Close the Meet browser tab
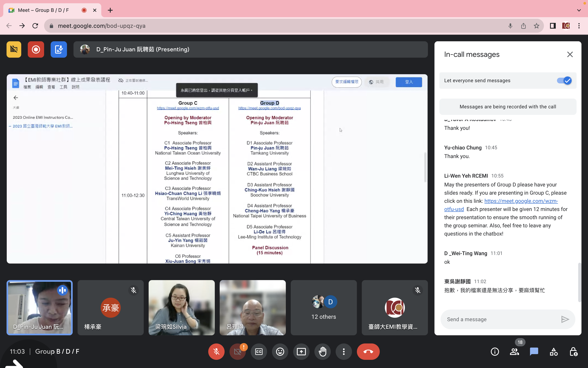Viewport: 588px width, 368px height. (95, 10)
